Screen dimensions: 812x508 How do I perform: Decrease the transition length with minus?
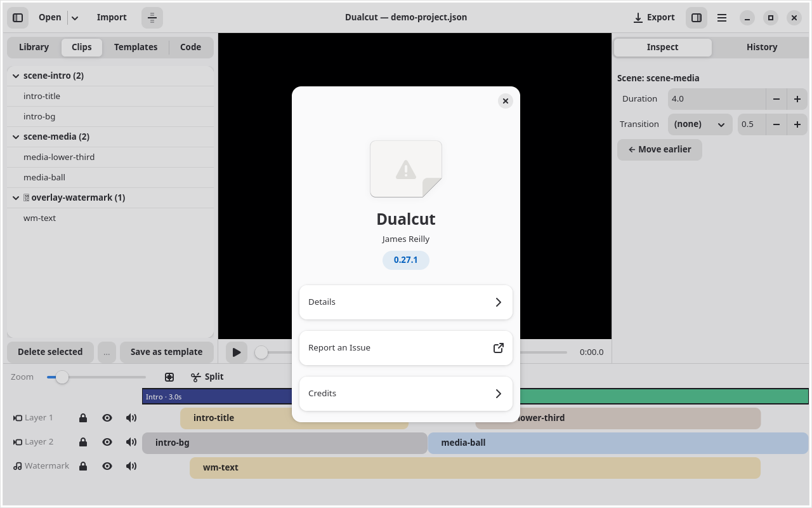[776, 124]
